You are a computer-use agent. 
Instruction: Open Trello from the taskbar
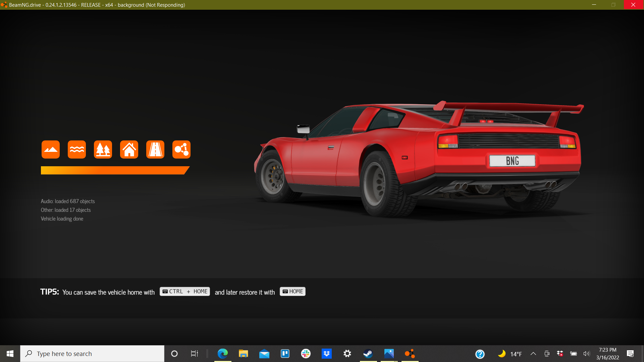click(285, 354)
